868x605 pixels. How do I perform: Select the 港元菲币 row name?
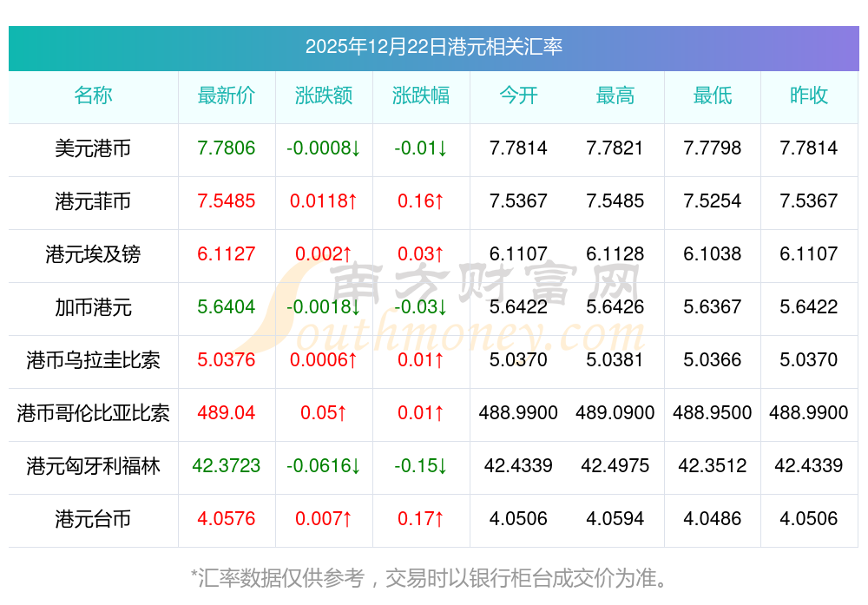tap(93, 201)
